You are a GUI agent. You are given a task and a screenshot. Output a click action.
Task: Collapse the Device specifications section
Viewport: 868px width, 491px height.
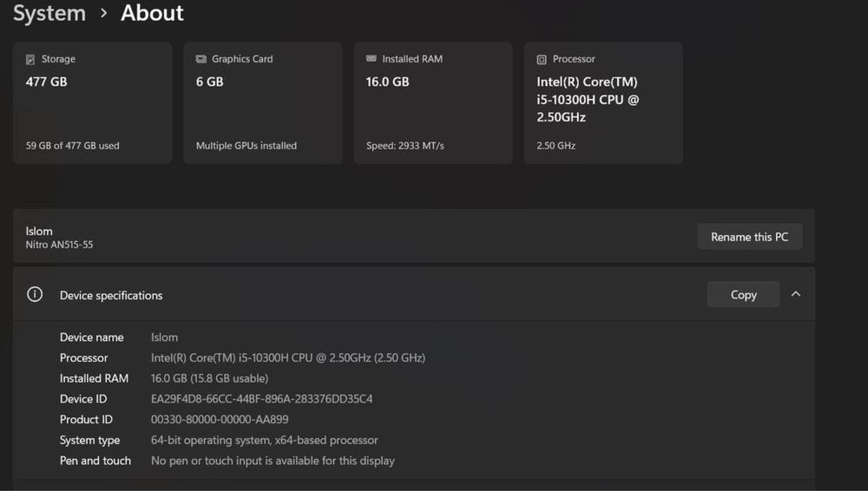click(795, 294)
